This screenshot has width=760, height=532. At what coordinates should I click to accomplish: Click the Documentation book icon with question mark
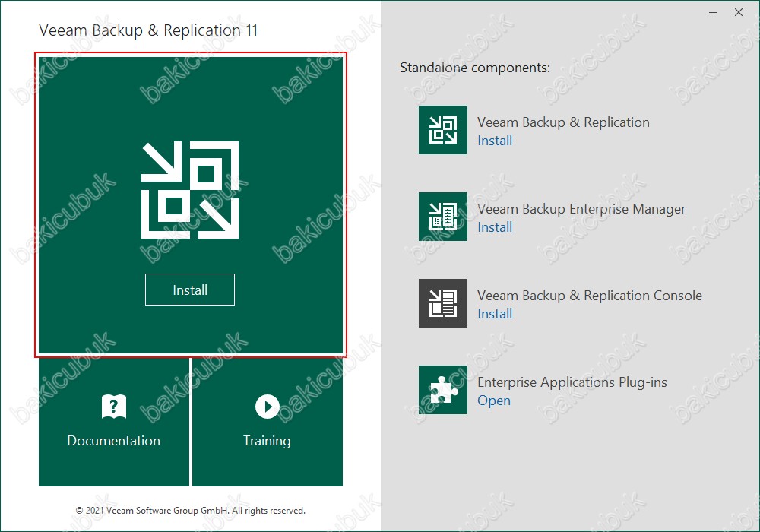point(114,406)
